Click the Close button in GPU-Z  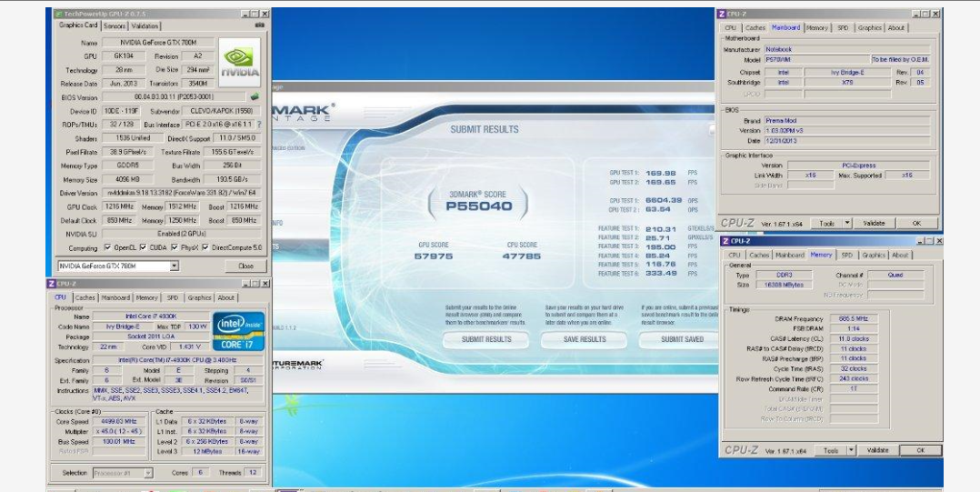[x=245, y=266]
